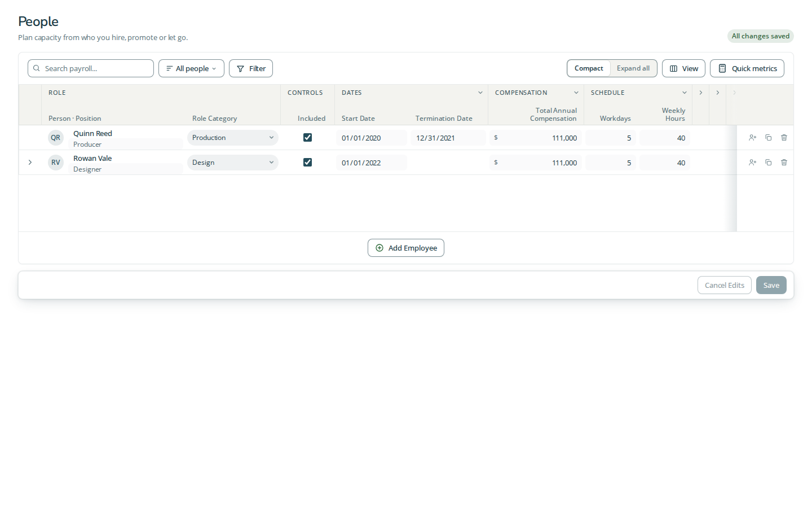Switch to Compact view mode

coord(589,68)
